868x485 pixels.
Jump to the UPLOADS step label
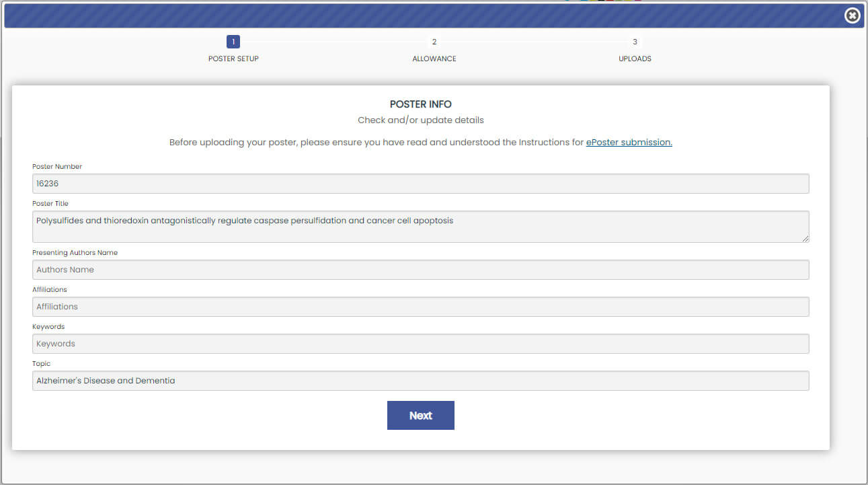[635, 59]
